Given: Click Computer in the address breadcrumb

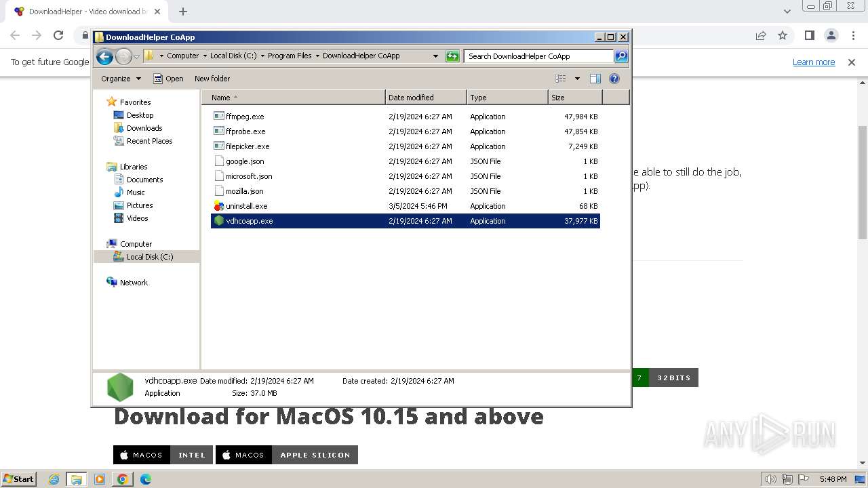Looking at the screenshot, I should point(183,56).
